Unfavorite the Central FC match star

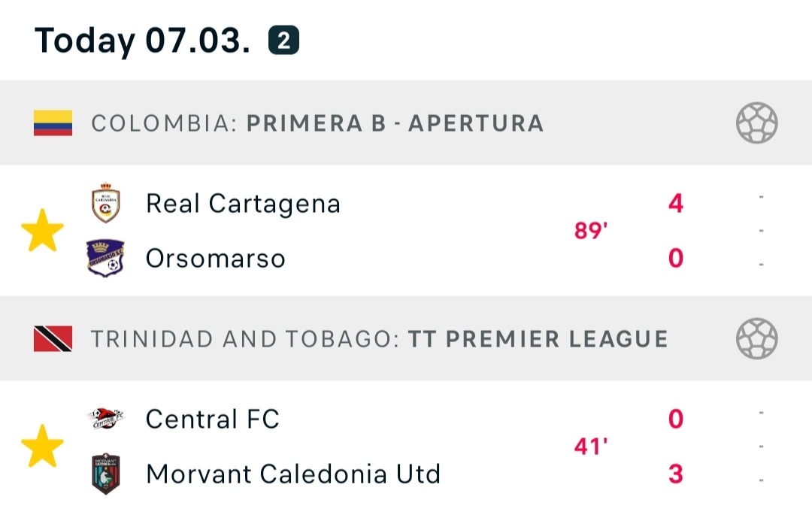[x=42, y=446]
